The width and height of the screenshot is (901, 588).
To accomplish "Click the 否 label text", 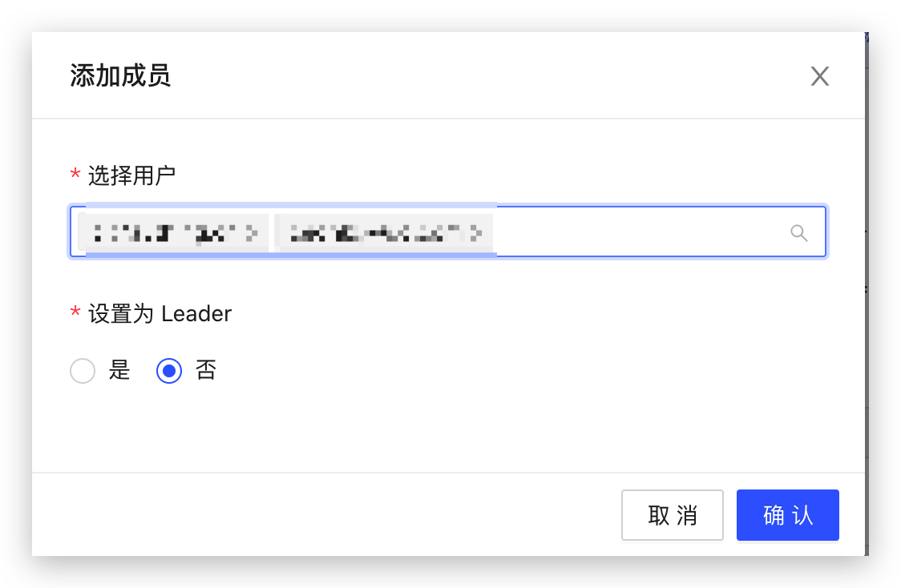I will pyautogui.click(x=206, y=370).
